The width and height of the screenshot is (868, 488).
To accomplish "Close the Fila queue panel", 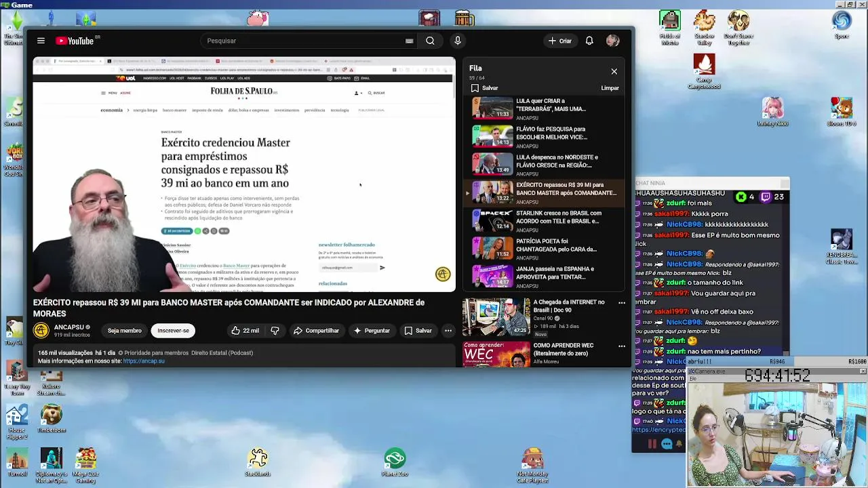I will point(614,71).
